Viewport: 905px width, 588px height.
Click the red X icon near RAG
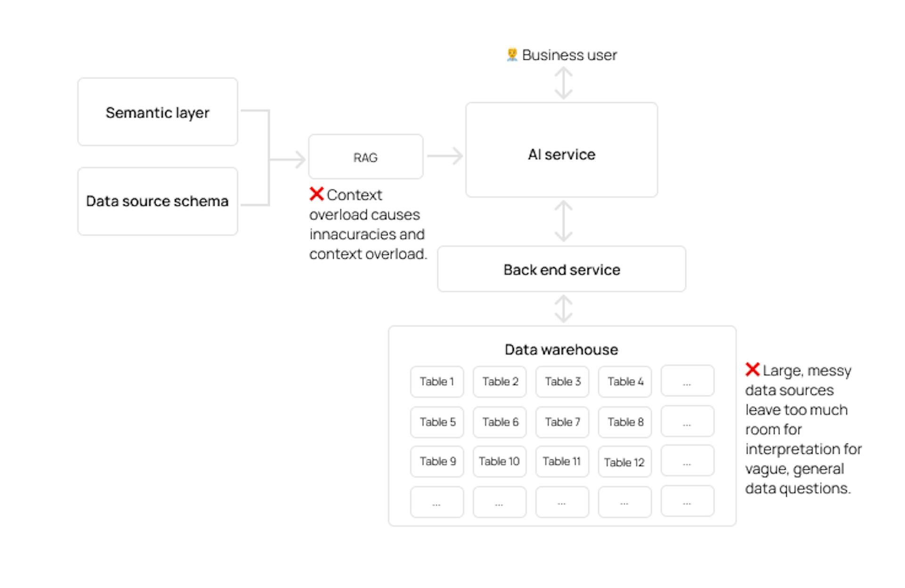point(309,196)
